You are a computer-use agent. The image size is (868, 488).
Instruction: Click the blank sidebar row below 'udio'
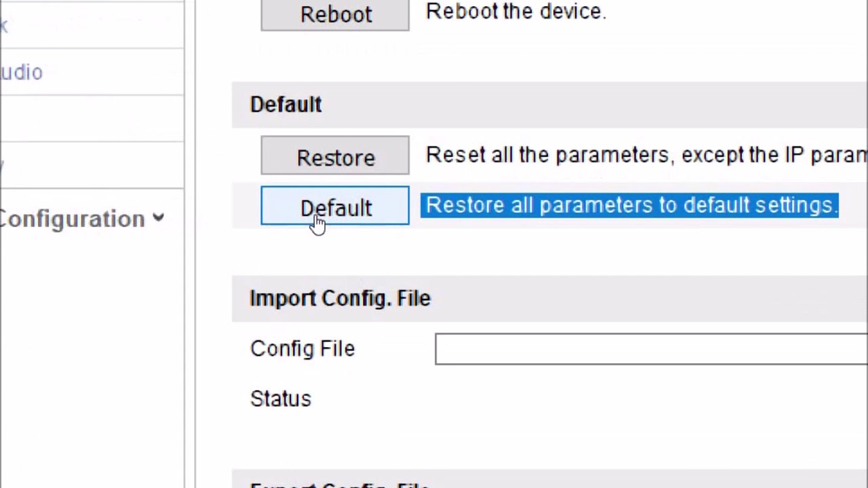(x=92, y=119)
